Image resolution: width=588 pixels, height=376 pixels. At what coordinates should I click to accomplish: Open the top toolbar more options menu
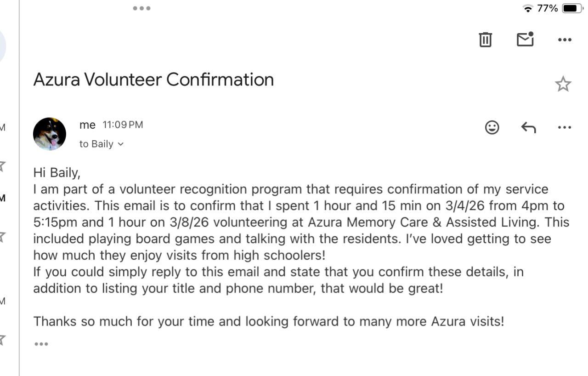pos(565,40)
